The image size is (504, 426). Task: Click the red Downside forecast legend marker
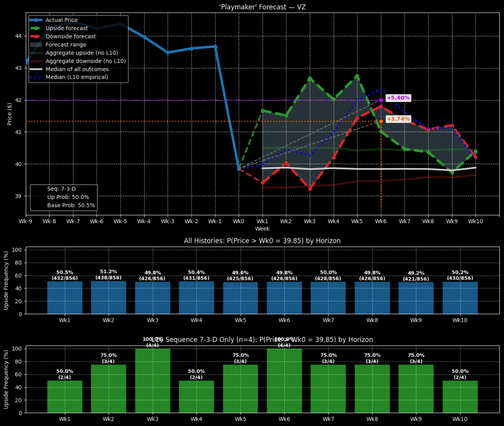(36, 36)
